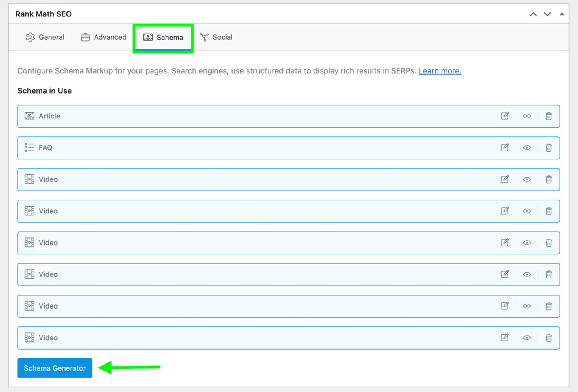This screenshot has width=578, height=392.
Task: Edit the FAQ schema
Action: [x=505, y=148]
